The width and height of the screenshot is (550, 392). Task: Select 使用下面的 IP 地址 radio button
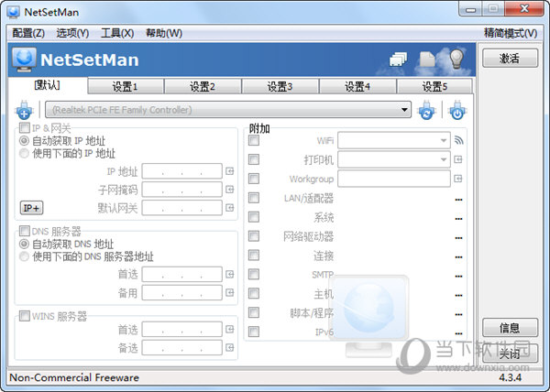point(24,153)
